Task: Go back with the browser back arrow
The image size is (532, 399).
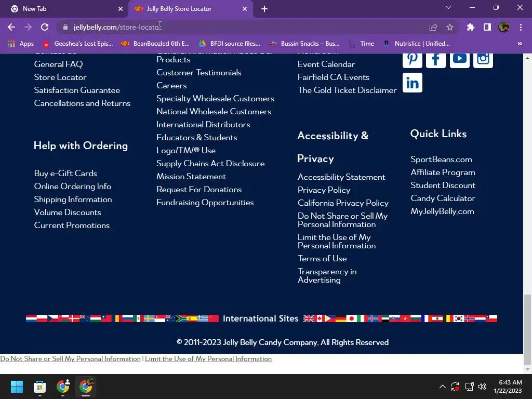Action: [x=11, y=27]
